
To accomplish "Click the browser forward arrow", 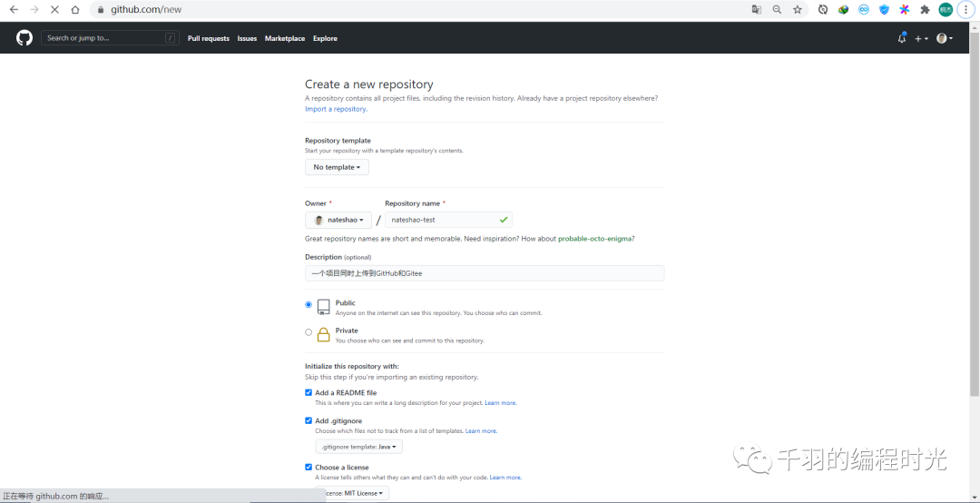I will coord(34,10).
